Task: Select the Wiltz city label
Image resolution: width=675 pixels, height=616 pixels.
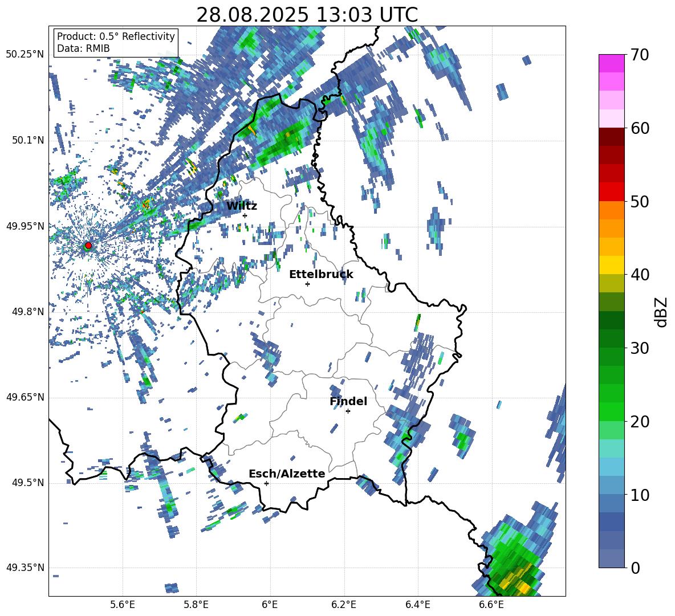Action: pyautogui.click(x=242, y=206)
